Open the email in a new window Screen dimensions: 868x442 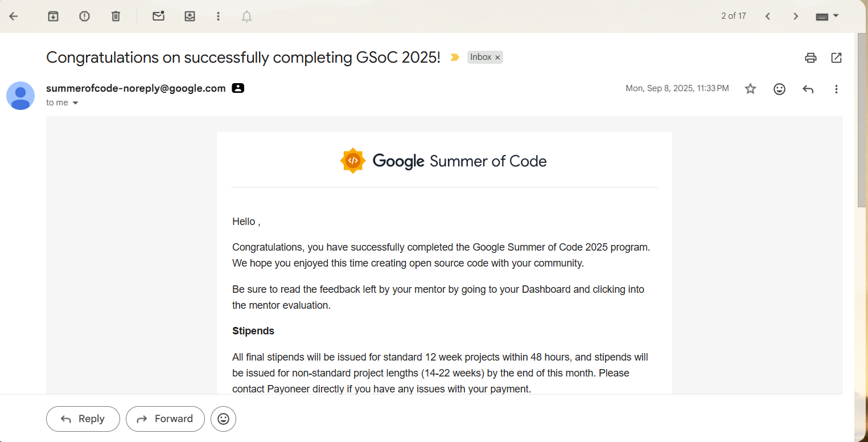point(836,58)
